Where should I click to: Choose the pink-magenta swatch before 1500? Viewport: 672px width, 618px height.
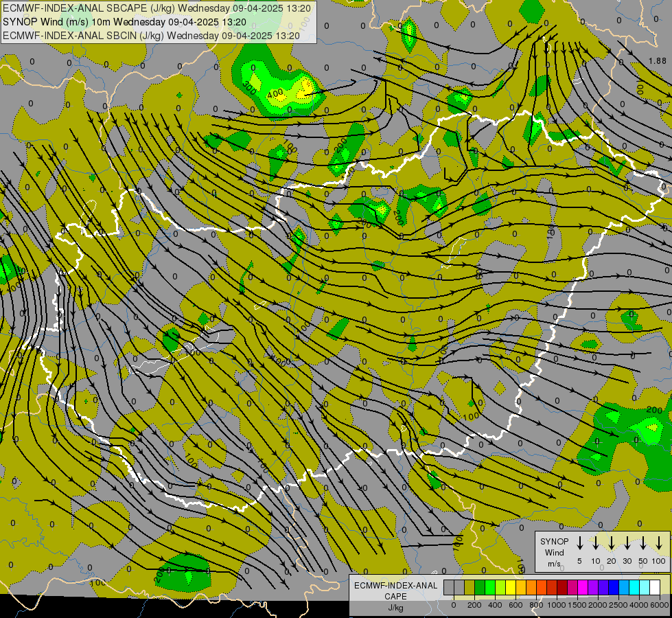point(573,587)
